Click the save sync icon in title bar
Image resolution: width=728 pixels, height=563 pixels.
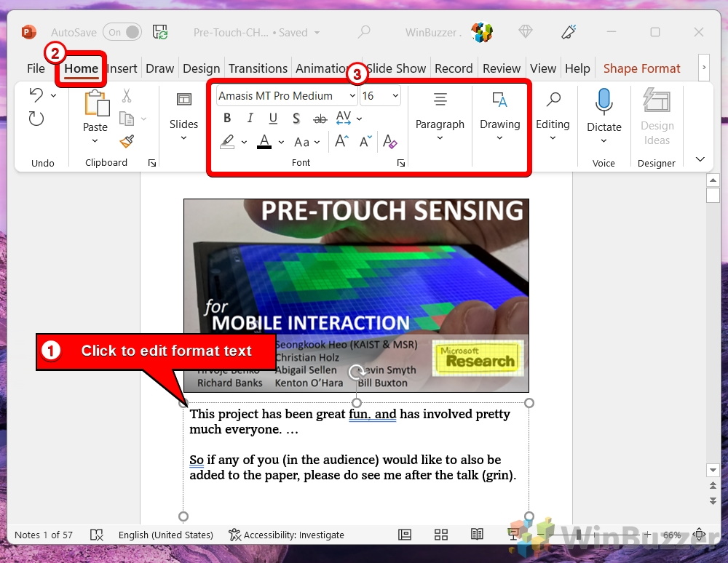160,32
